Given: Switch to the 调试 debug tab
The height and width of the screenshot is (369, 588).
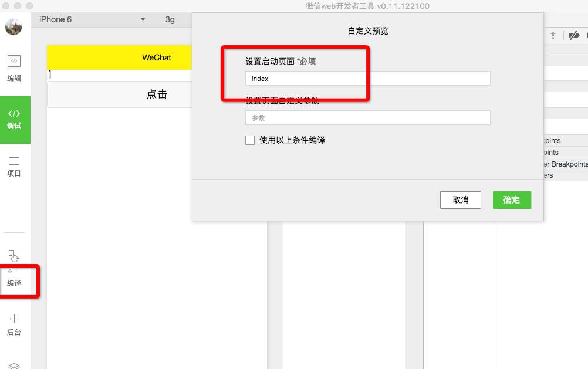Looking at the screenshot, I should (15, 120).
